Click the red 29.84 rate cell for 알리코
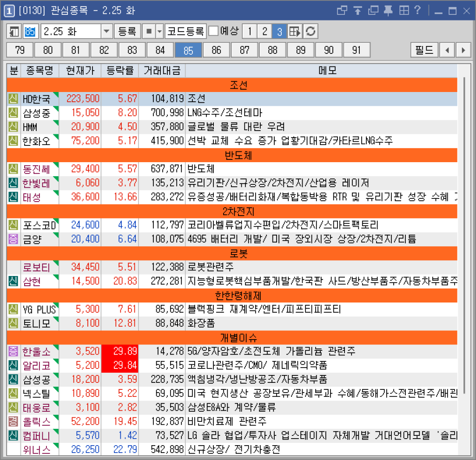 pos(120,365)
